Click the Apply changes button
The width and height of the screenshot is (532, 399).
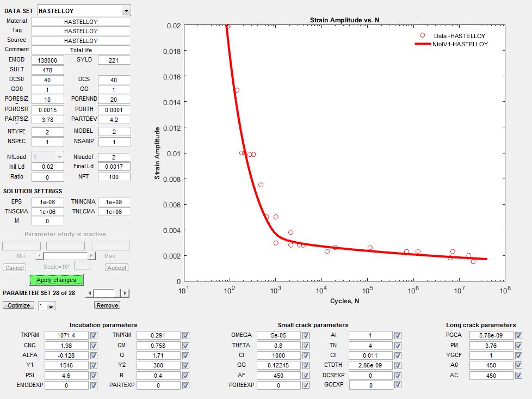click(x=56, y=280)
